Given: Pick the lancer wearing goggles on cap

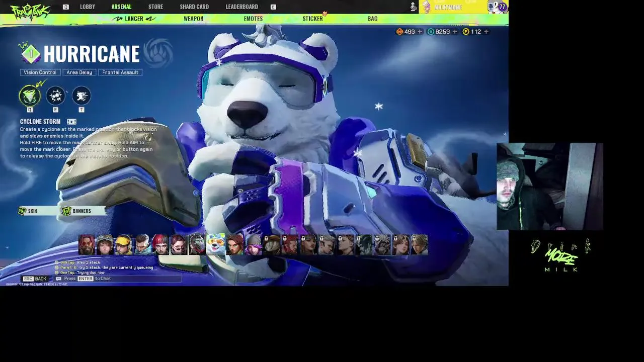Looking at the screenshot, I should [105, 244].
